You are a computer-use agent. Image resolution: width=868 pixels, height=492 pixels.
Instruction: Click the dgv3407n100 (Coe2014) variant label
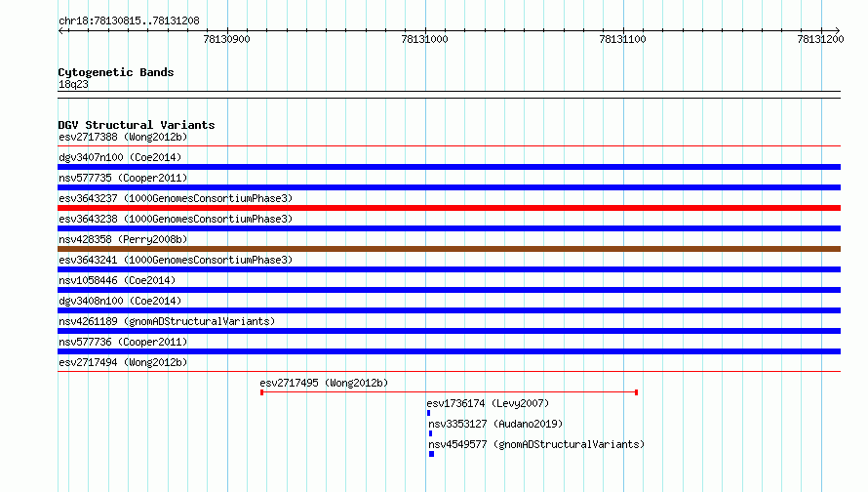click(x=120, y=157)
